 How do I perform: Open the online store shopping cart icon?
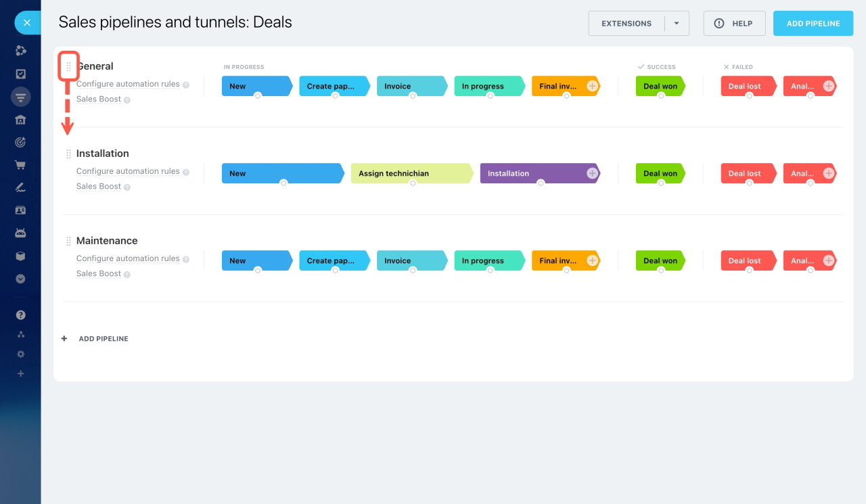(x=20, y=164)
